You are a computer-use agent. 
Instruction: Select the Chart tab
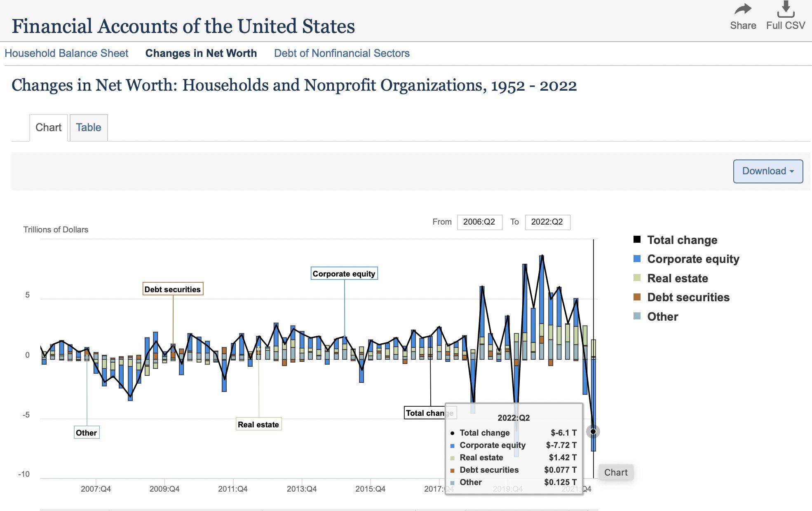[49, 127]
